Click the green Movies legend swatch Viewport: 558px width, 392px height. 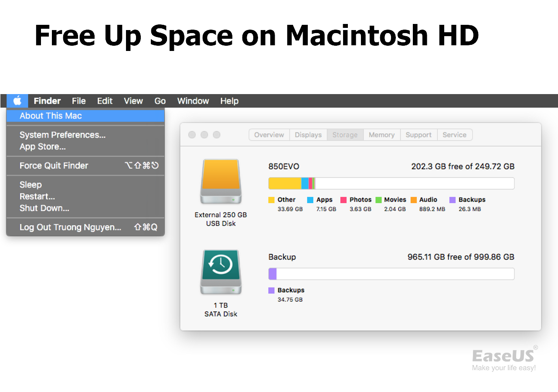(x=378, y=200)
